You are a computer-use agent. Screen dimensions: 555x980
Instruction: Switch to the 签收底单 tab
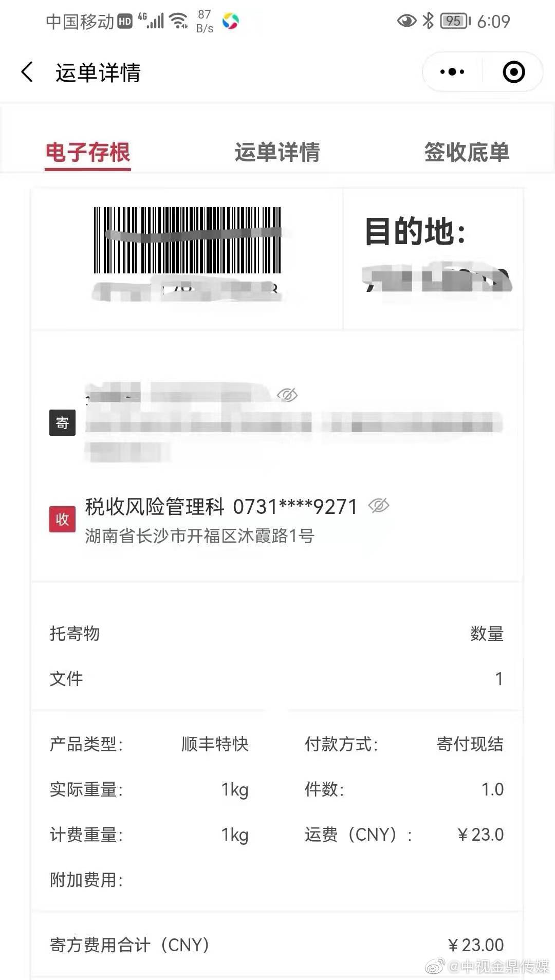[467, 152]
